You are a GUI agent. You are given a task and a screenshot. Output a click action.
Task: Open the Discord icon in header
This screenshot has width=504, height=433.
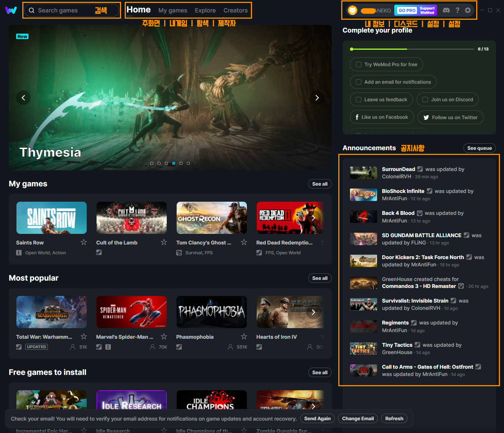pos(446,10)
